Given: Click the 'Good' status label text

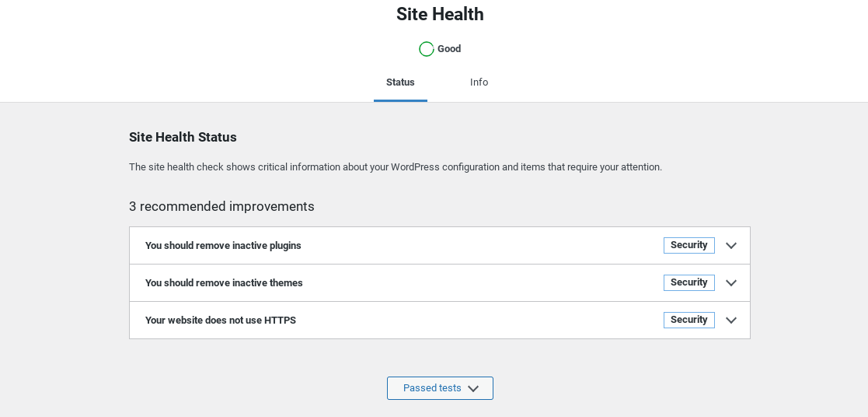Looking at the screenshot, I should [x=449, y=49].
